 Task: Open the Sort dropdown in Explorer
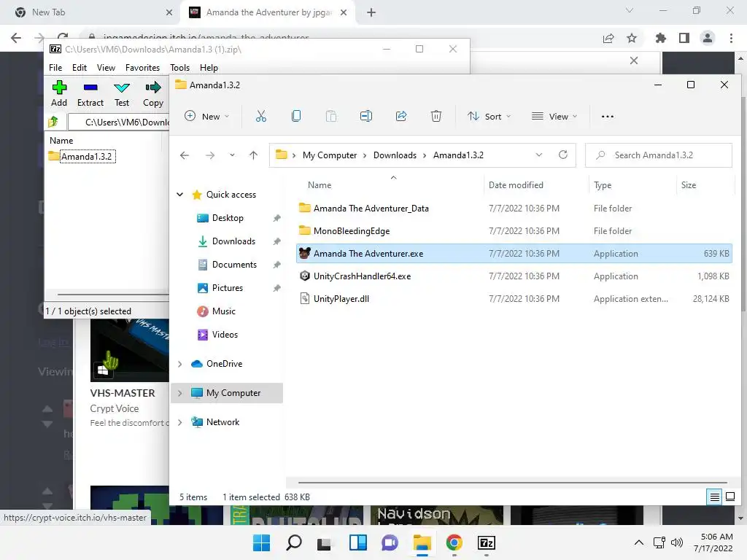click(489, 116)
